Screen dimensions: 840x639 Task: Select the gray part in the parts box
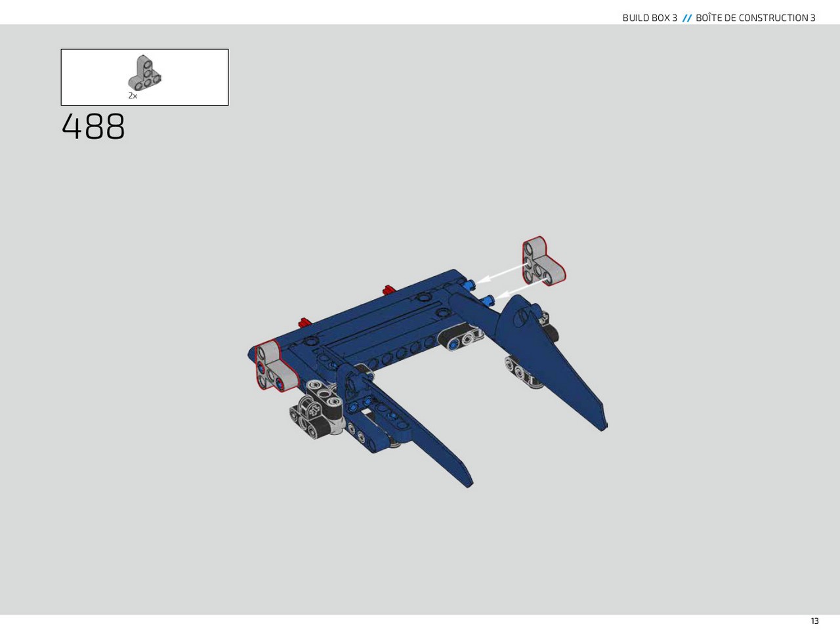click(144, 73)
